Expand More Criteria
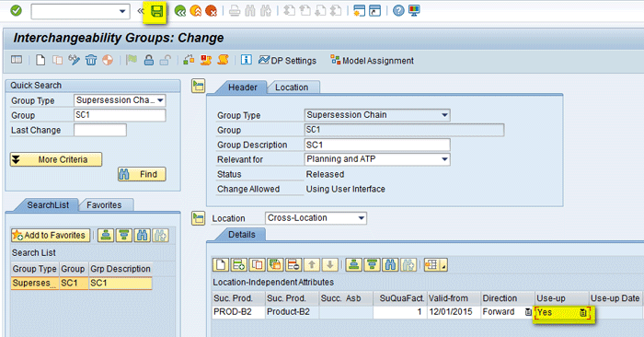Image resolution: width=644 pixels, height=337 pixels. tap(56, 159)
